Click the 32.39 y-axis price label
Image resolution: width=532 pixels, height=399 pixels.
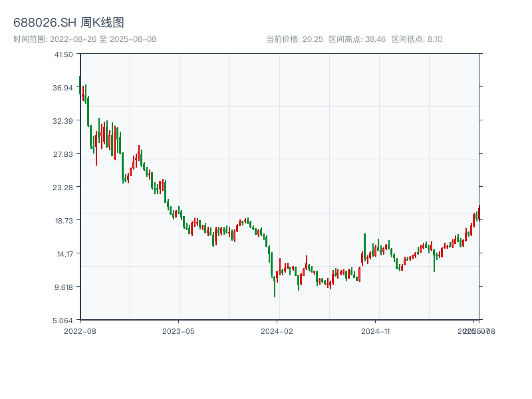[64, 121]
